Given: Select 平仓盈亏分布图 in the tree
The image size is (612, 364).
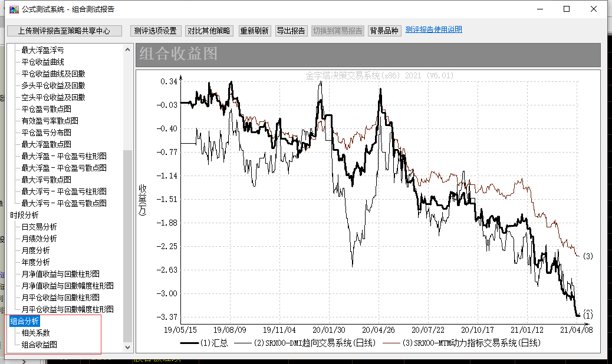Looking at the screenshot, I should click(x=46, y=133).
